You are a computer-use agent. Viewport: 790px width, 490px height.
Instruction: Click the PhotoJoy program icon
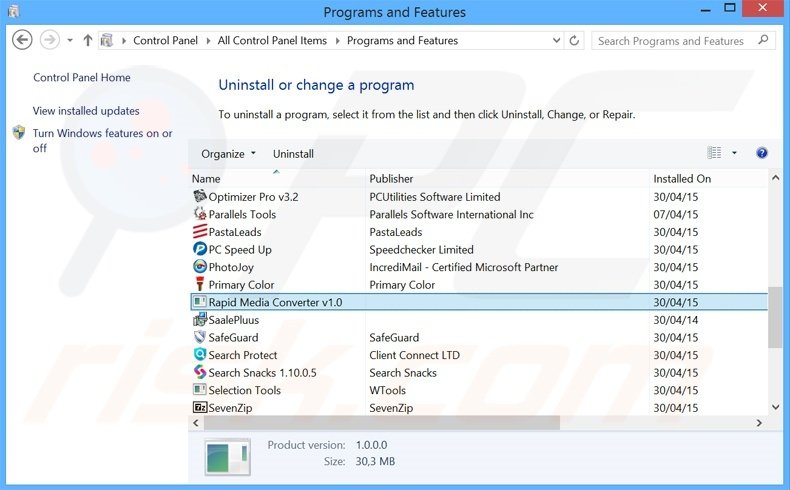(x=200, y=266)
